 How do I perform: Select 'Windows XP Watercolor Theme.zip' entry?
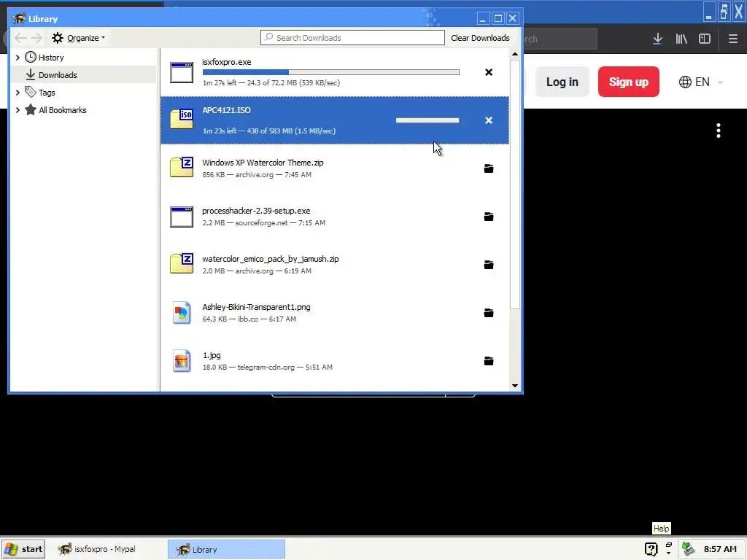[334, 168]
